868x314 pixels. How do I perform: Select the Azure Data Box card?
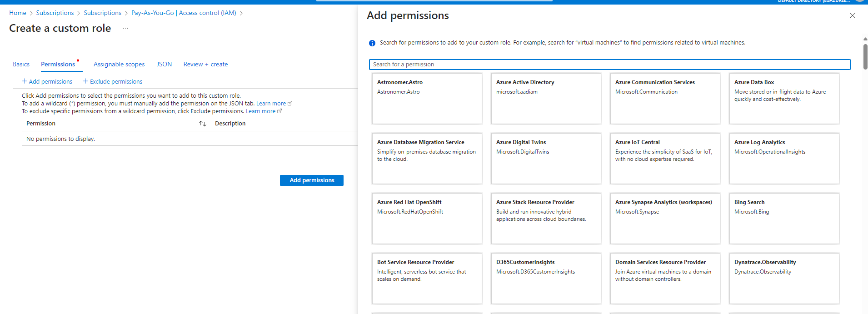784,99
